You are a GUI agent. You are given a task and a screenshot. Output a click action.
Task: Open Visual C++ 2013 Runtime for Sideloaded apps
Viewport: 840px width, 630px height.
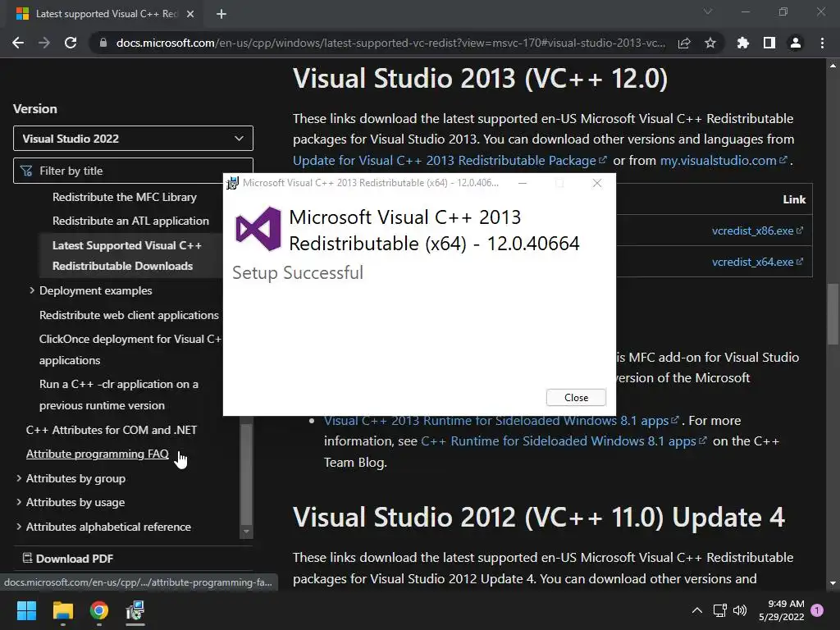tap(501, 421)
